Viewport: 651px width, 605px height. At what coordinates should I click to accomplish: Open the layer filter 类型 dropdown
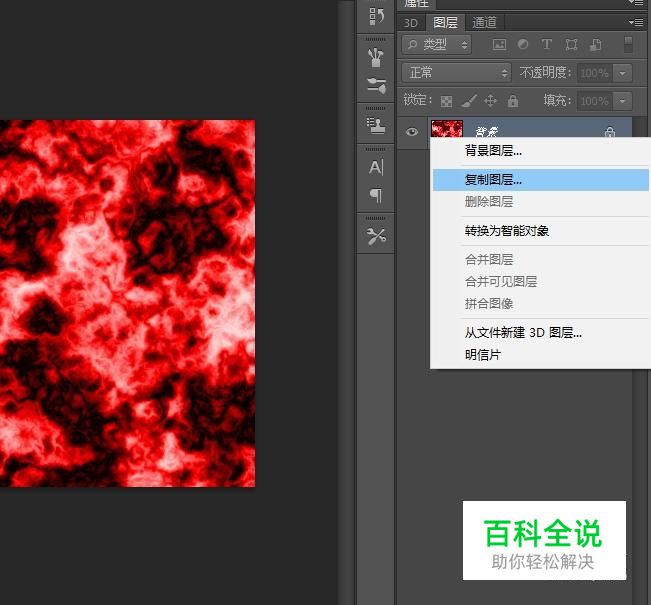coord(436,44)
